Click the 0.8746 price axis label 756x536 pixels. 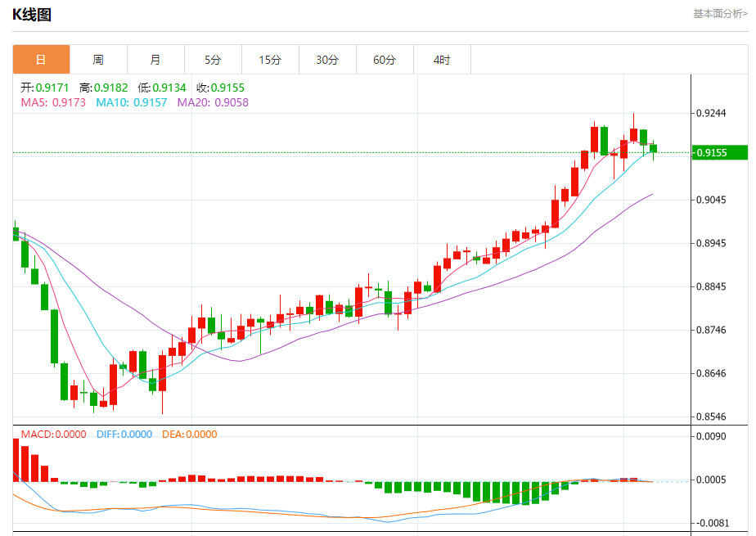click(x=711, y=330)
